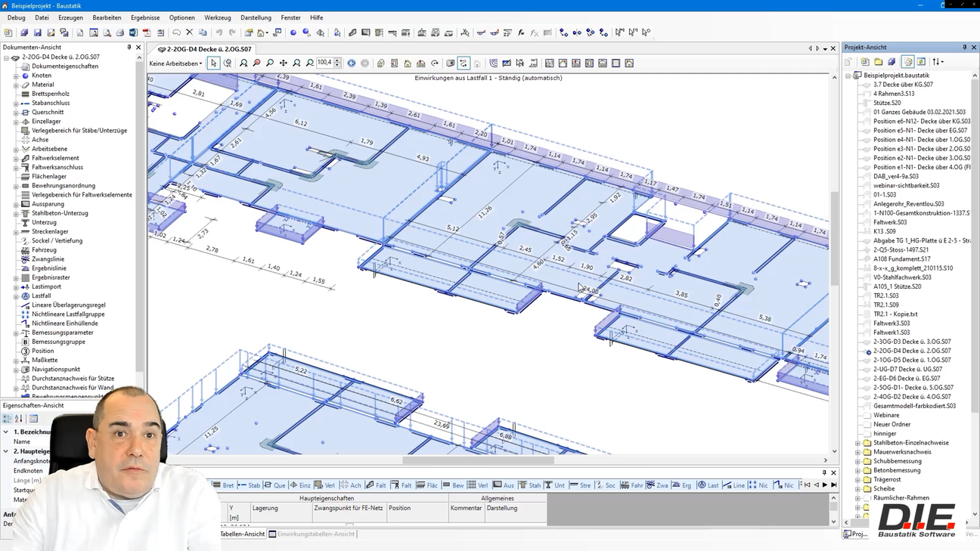Select the 2-1OG-D5 Decke ü. 1.OG.S07 project entry
Screen dimensions: 980x551
(x=912, y=360)
